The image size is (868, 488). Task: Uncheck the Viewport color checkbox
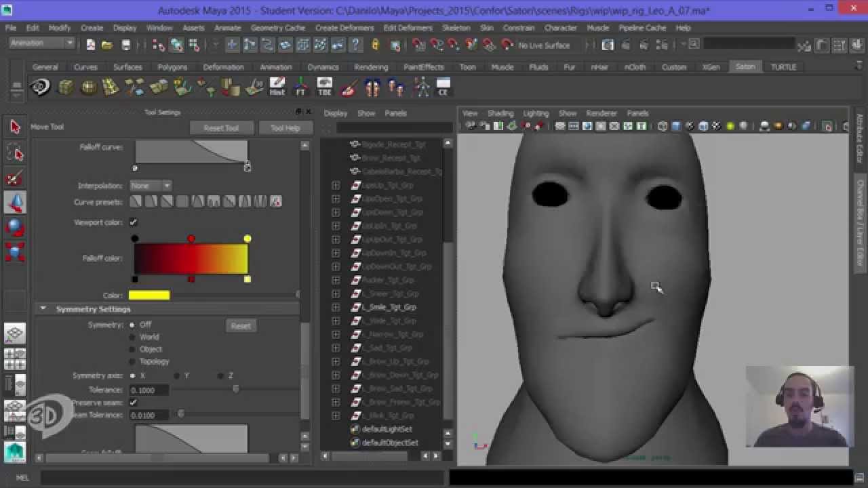click(x=134, y=222)
